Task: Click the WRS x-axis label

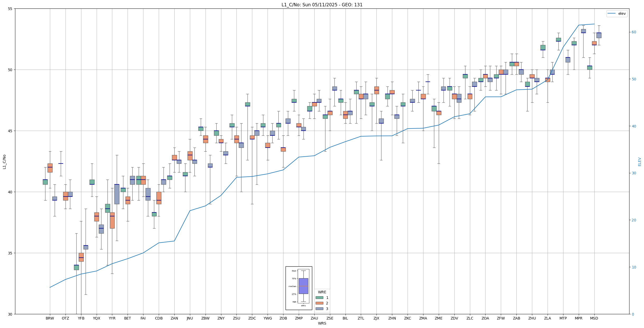Action: pos(322,323)
